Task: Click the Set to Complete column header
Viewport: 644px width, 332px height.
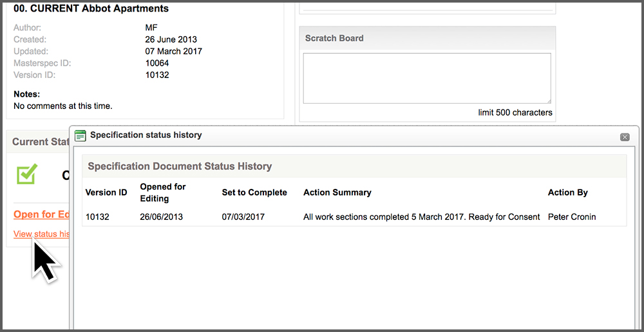Action: tap(254, 192)
